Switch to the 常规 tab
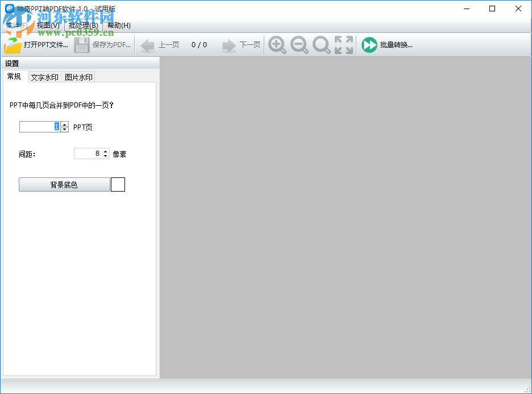This screenshot has width=532, height=394. click(14, 76)
